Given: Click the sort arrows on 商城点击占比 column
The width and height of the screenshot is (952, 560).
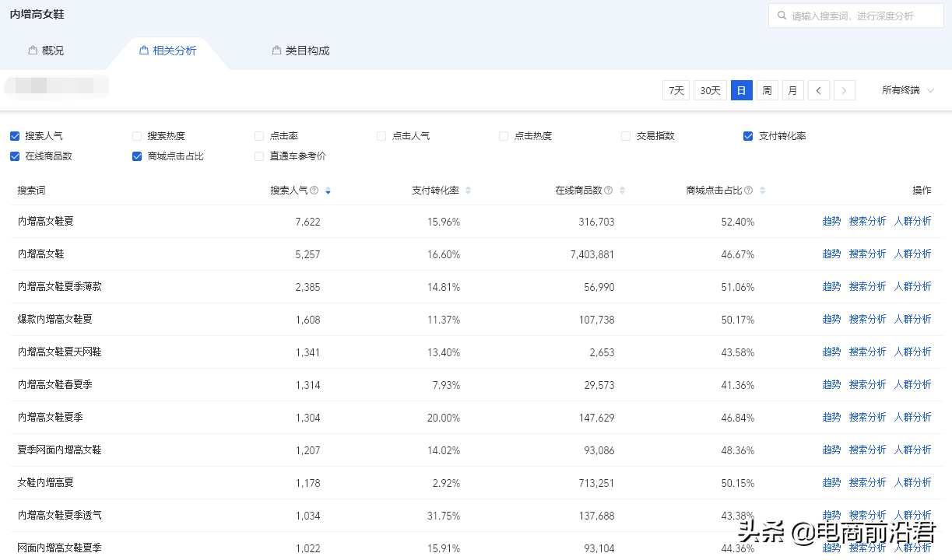Looking at the screenshot, I should coord(761,190).
